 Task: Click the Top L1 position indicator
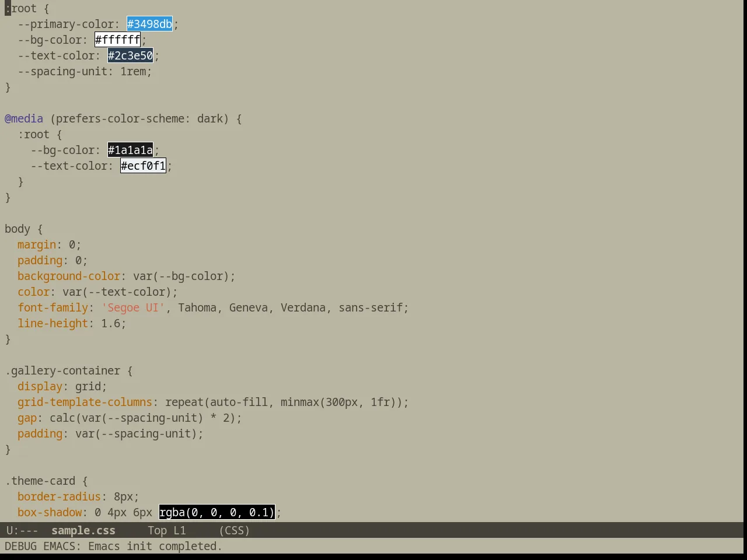click(167, 530)
